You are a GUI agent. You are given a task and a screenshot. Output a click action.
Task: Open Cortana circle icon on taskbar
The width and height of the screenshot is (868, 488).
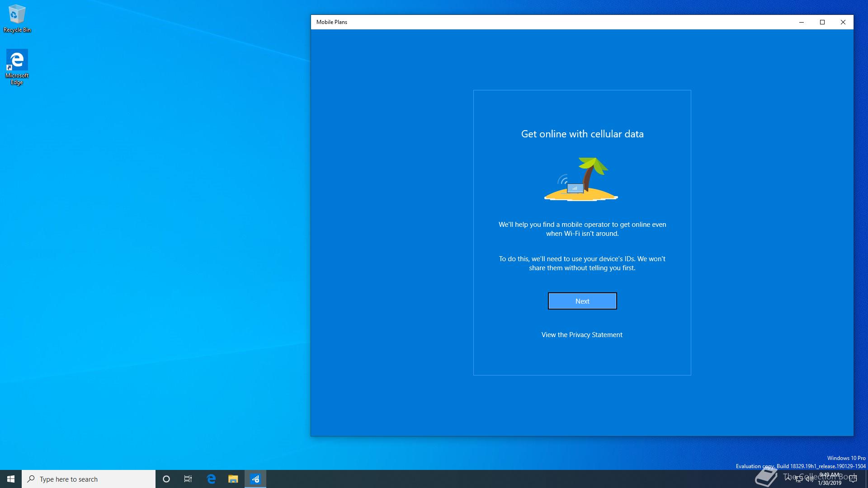click(x=166, y=479)
